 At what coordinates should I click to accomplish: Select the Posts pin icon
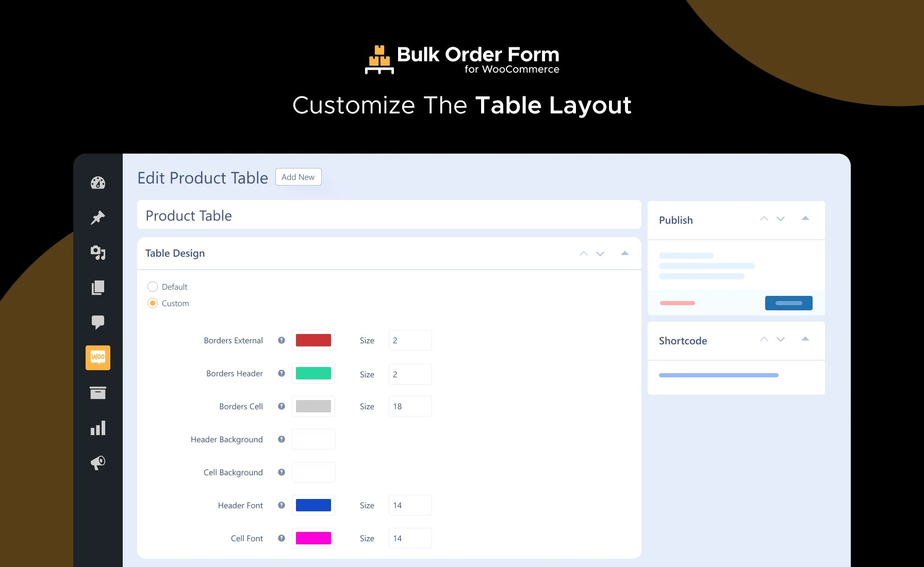(x=98, y=217)
